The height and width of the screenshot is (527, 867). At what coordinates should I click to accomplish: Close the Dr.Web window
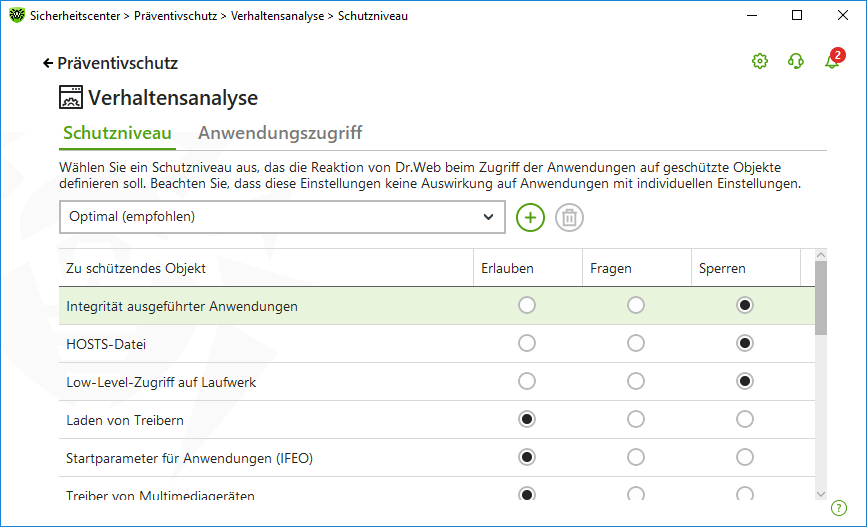pyautogui.click(x=843, y=15)
